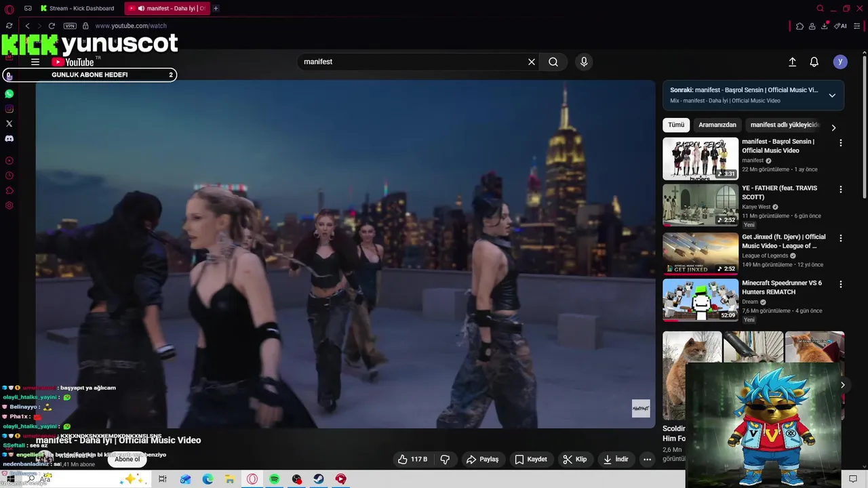Image resolution: width=868 pixels, height=488 pixels.
Task: Open more video actions three-dot menu
Action: click(x=648, y=460)
